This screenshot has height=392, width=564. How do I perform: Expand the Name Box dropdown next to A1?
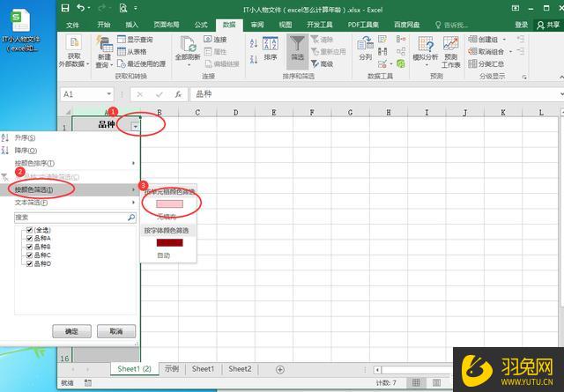[x=108, y=94]
